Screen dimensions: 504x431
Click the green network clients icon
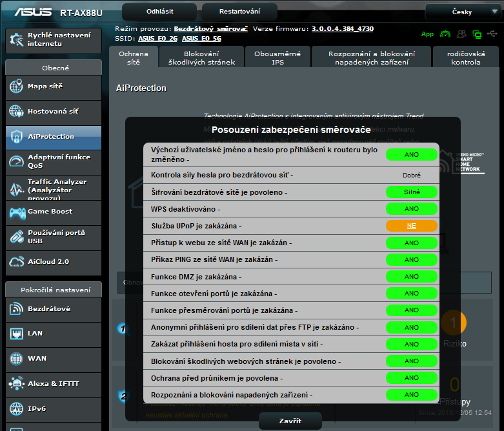[477, 34]
